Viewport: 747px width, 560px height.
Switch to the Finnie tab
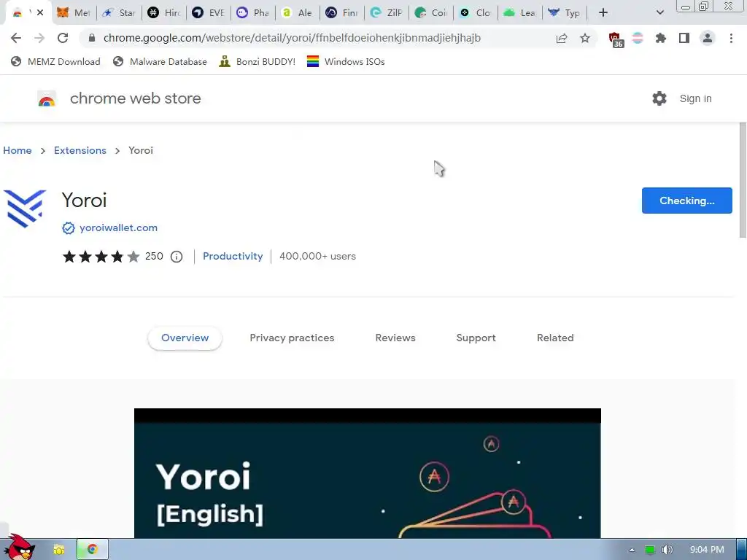tap(342, 13)
